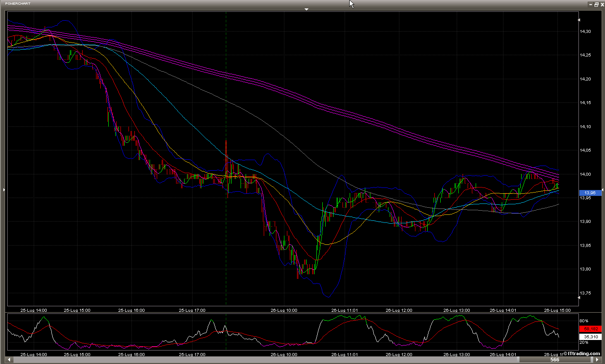The height and width of the screenshot is (364, 605).
Task: Click the ITtrading.com copyright link
Action: pos(582,354)
